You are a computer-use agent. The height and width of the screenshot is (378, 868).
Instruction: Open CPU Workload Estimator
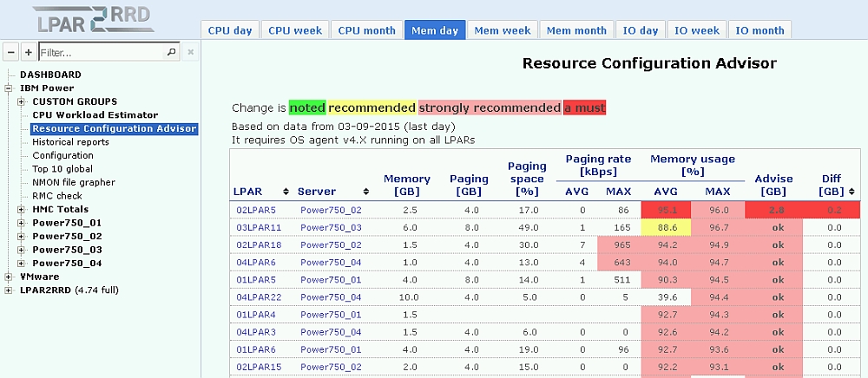tap(95, 115)
